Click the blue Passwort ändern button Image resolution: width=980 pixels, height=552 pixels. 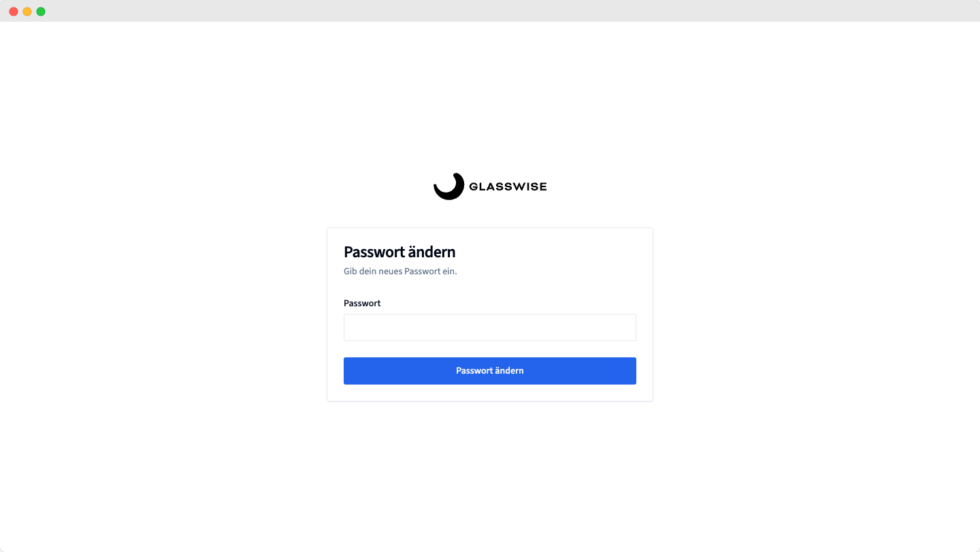point(490,371)
